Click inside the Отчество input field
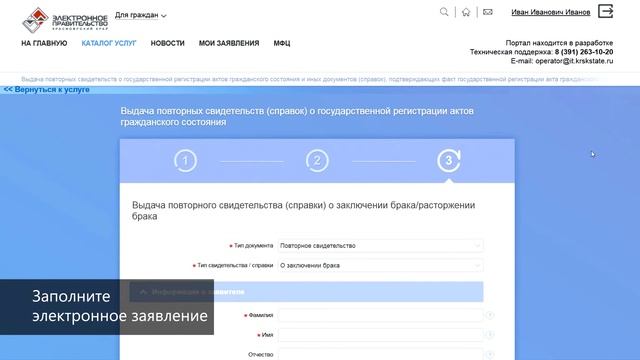This screenshot has width=640, height=360. pyautogui.click(x=380, y=354)
